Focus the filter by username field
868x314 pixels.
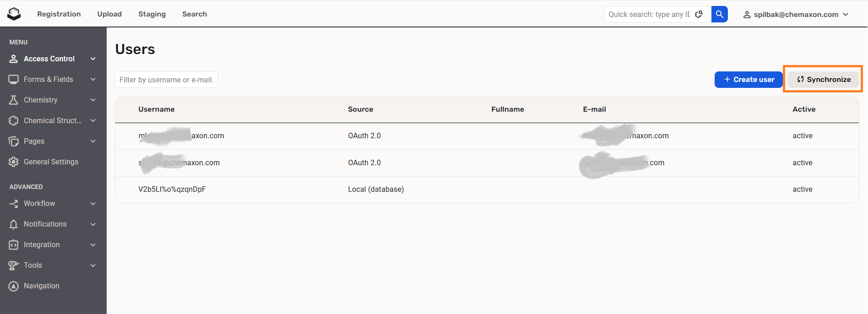pyautogui.click(x=166, y=80)
